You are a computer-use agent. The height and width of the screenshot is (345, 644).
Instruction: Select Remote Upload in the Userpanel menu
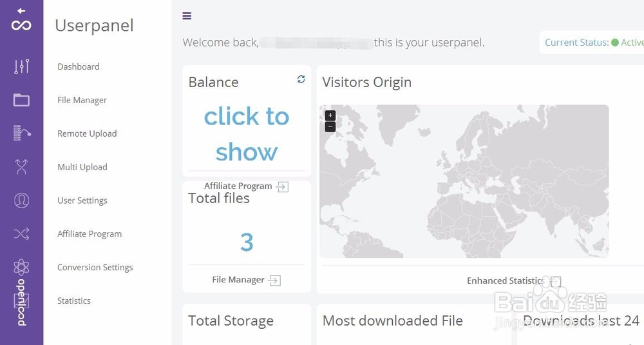87,133
